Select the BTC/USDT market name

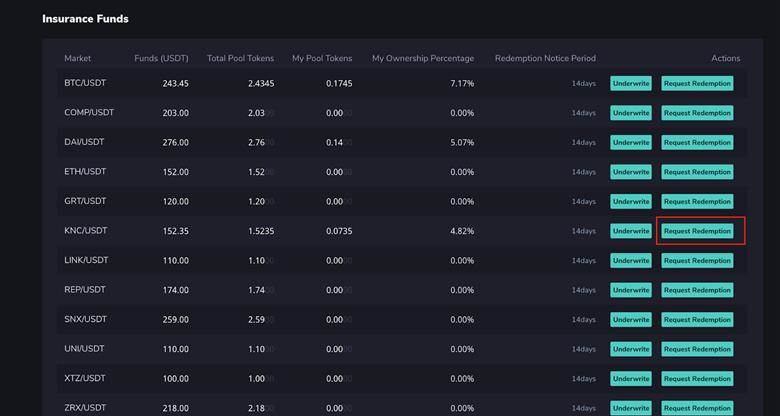point(85,83)
